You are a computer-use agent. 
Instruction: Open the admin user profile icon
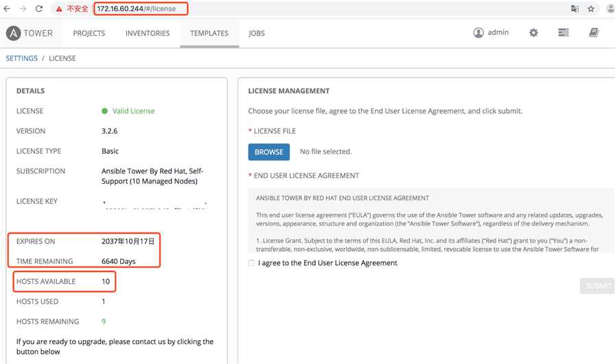[478, 32]
